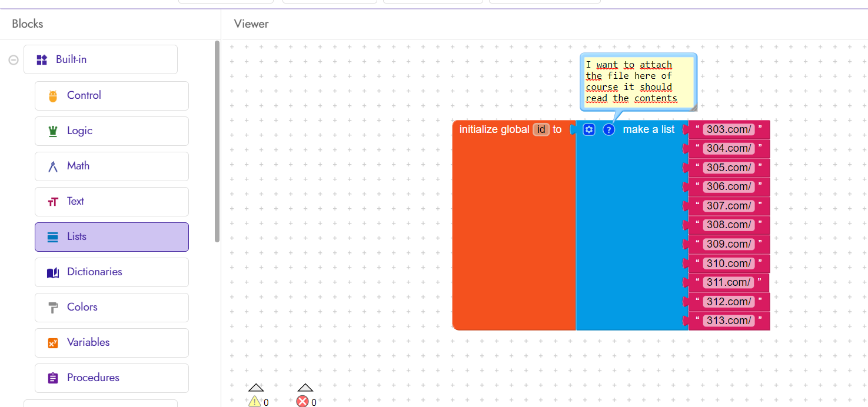The image size is (868, 407).
Task: Open the Math blocks drawer
Action: tap(112, 166)
